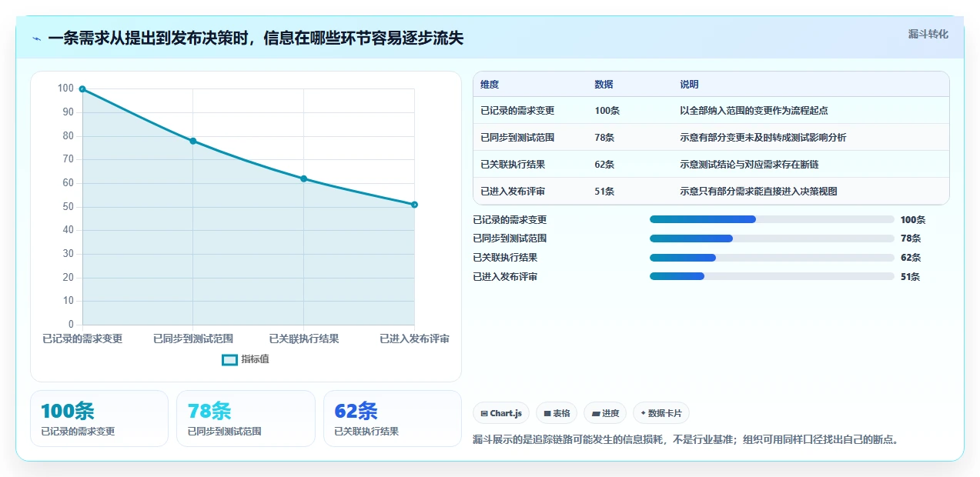Click the 51条 value beside progress bar
Image resolution: width=980 pixels, height=477 pixels.
911,276
